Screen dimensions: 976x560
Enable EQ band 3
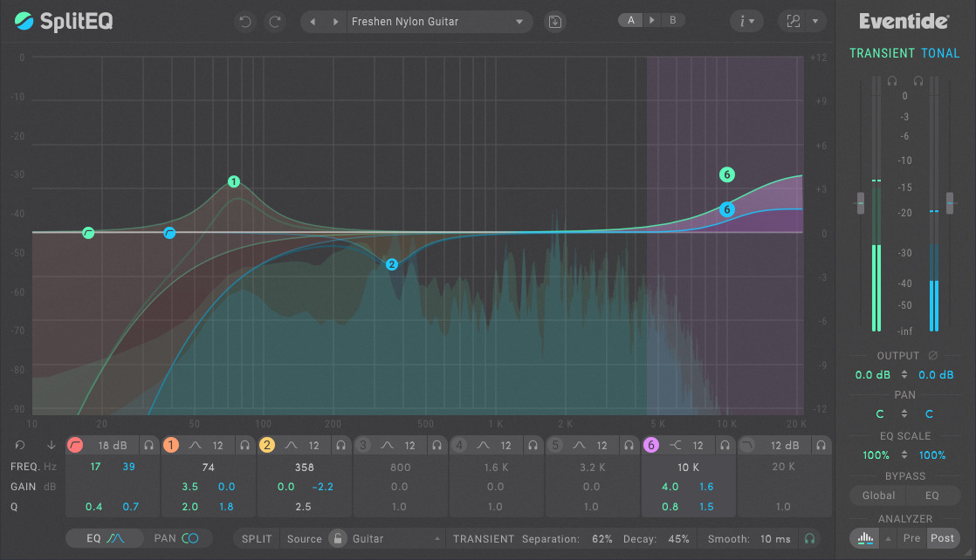coord(363,445)
